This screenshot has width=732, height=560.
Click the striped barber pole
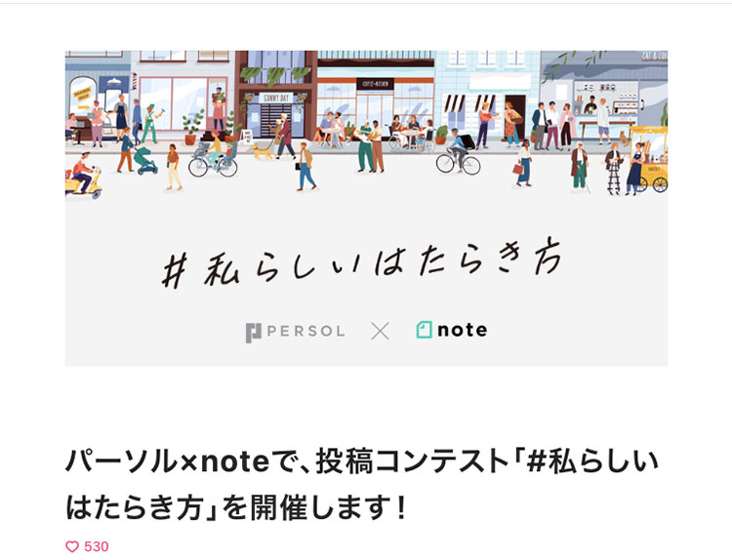point(135,81)
